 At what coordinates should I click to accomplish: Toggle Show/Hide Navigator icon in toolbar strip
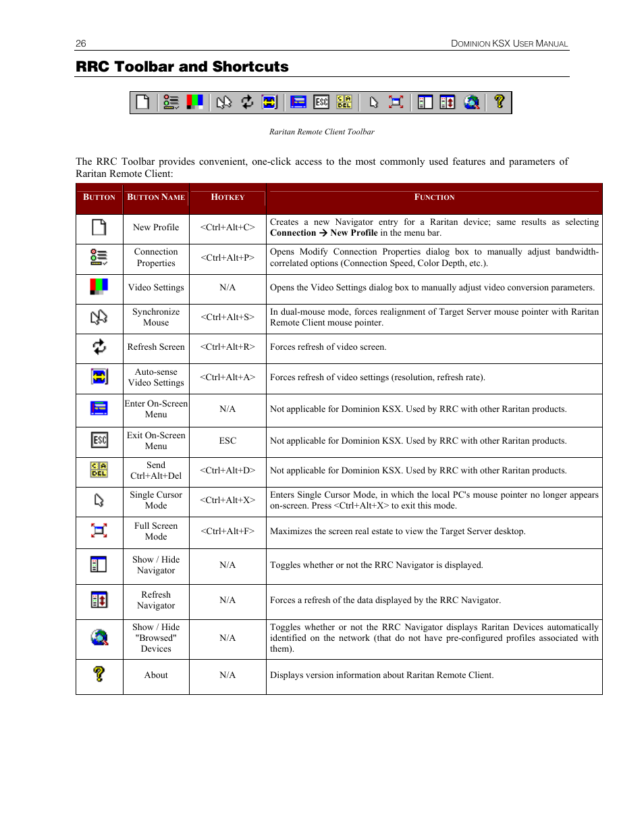(x=425, y=102)
